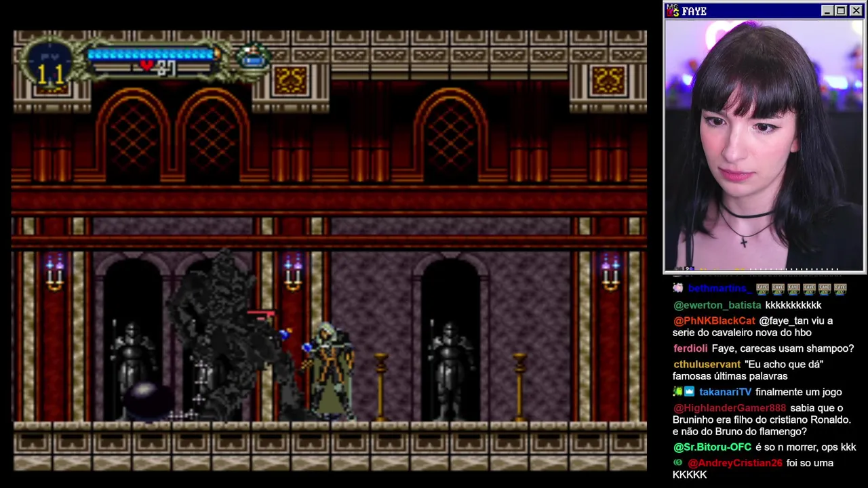
Task: Click green badge before @AndreyCristian26
Action: [x=677, y=462]
